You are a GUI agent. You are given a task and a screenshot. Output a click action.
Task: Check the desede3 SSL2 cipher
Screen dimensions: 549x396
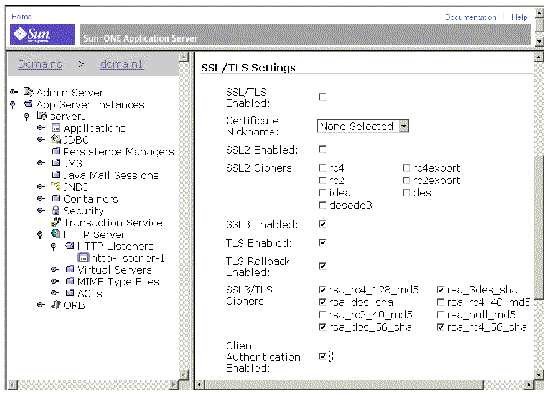tap(322, 205)
